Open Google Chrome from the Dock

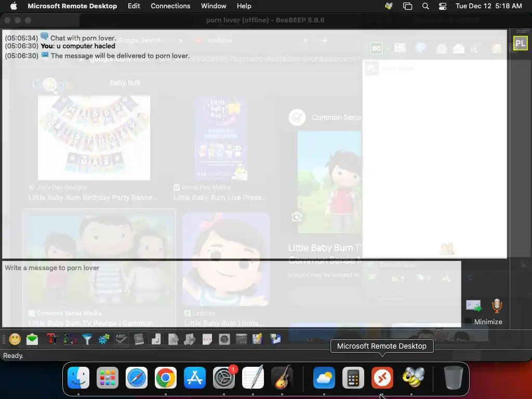[x=166, y=378]
